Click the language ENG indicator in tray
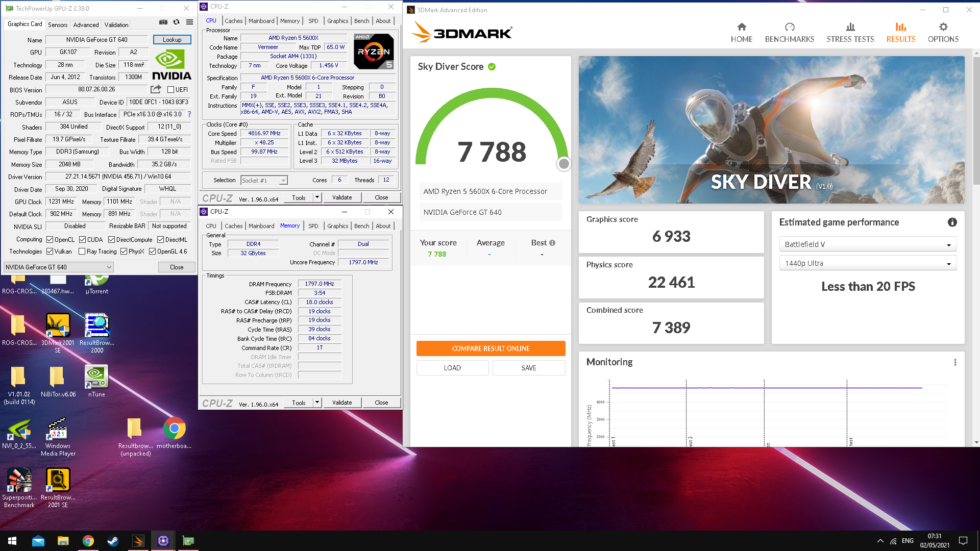This screenshot has height=551, width=980. tap(908, 541)
